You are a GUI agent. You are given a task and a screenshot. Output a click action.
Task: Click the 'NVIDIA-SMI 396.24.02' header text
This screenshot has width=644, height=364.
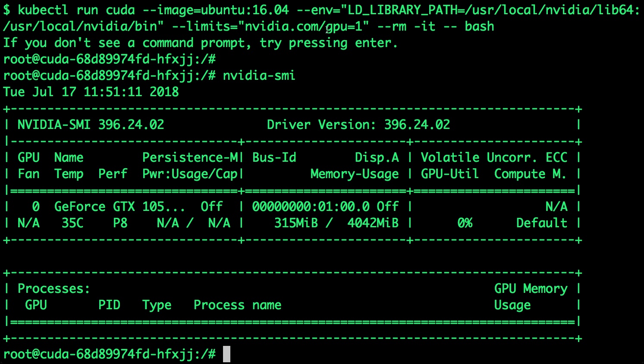[91, 125]
